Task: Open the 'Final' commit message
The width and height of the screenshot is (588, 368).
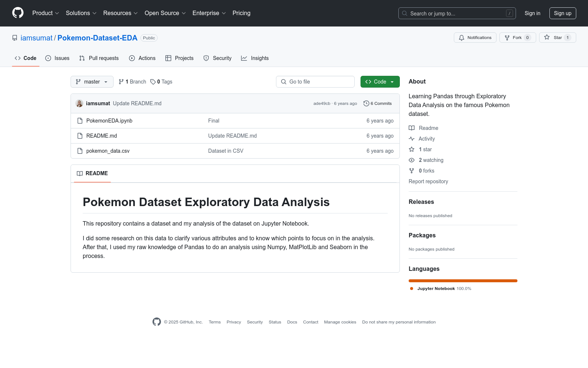Action: (214, 121)
